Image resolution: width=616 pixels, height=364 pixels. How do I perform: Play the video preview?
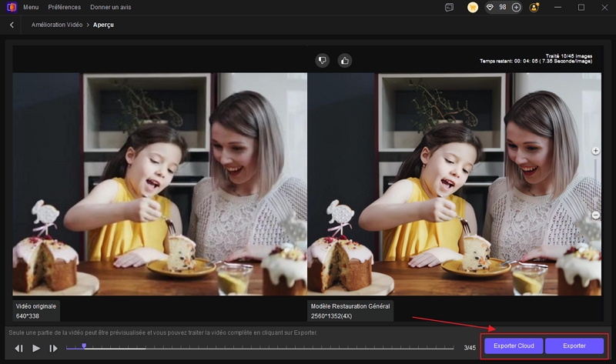(36, 349)
